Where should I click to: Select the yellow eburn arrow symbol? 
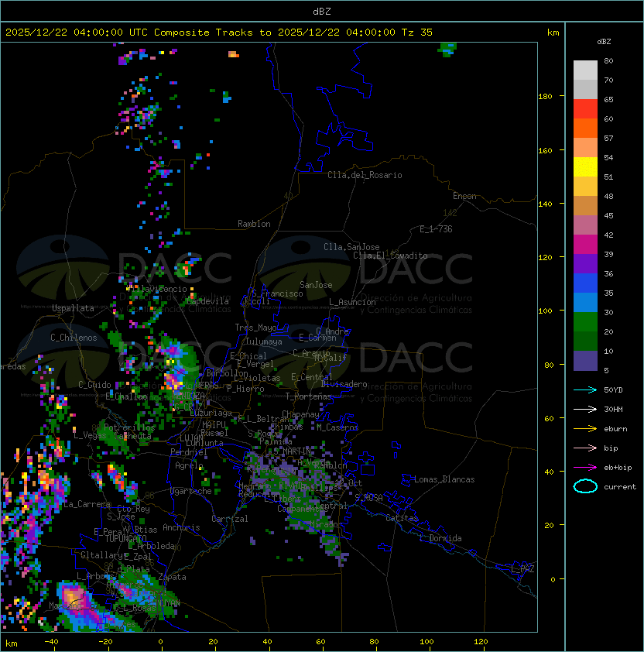585,429
